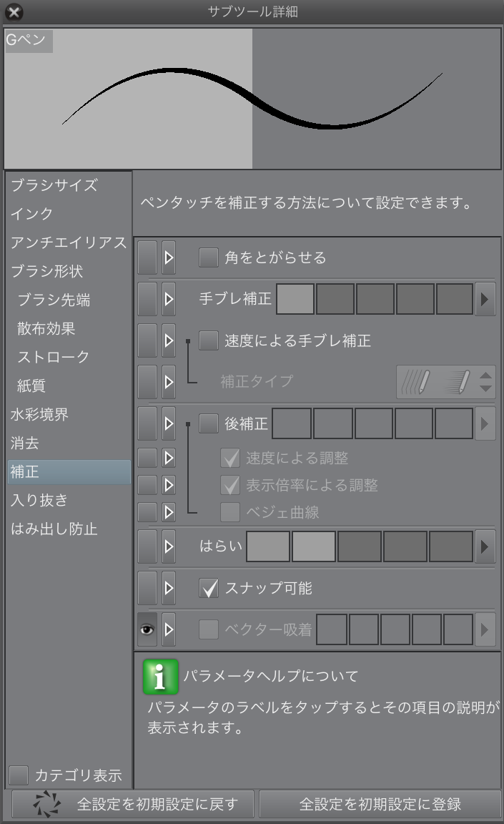Enable the 角をとがらせる checkbox
This screenshot has width=504, height=824.
click(208, 257)
